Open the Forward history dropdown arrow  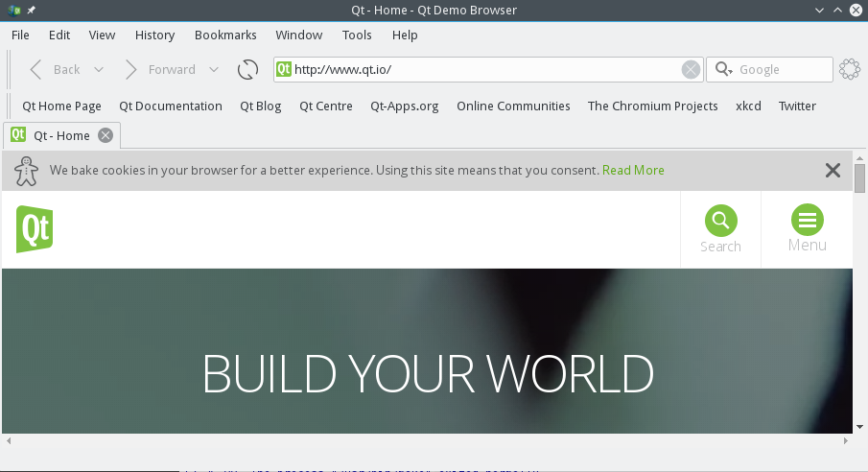pyautogui.click(x=214, y=70)
